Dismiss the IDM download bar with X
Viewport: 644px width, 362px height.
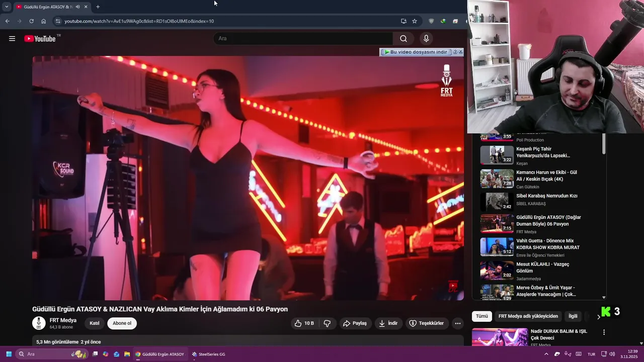pyautogui.click(x=460, y=52)
